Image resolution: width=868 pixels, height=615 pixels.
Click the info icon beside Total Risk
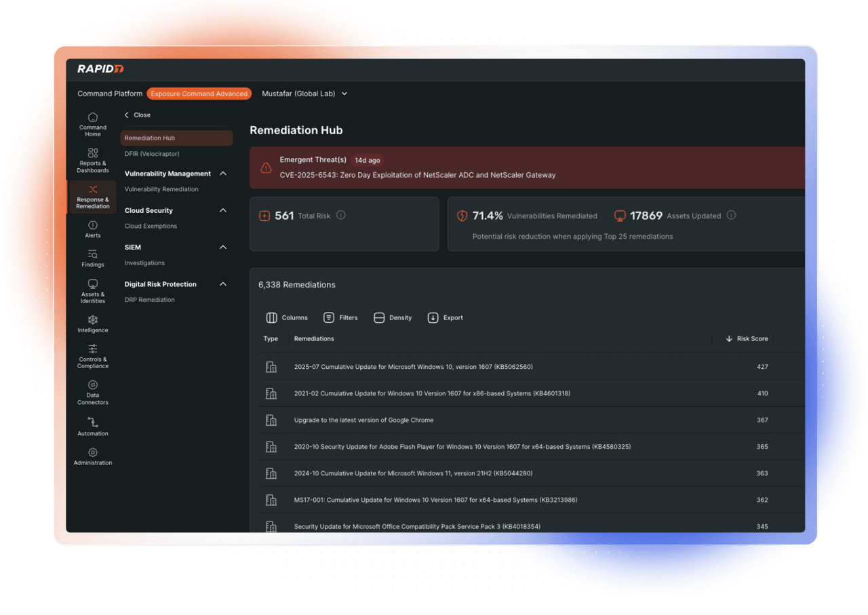pos(341,216)
